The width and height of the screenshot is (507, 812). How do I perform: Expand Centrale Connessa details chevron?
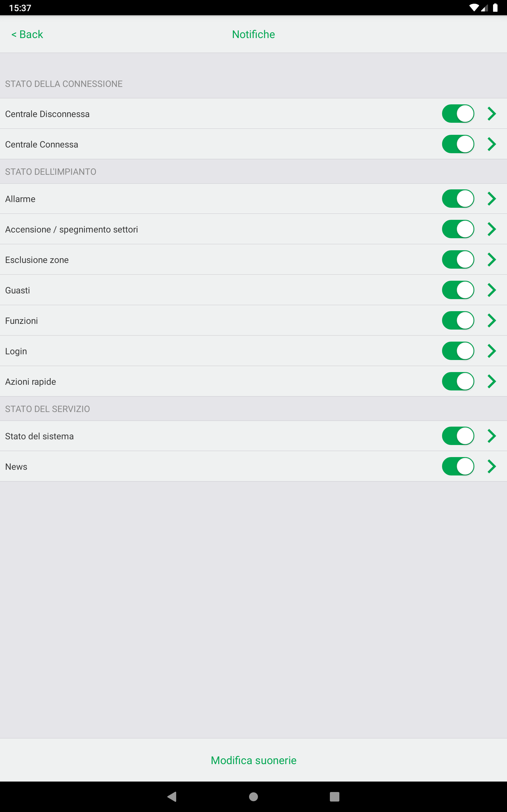(491, 144)
